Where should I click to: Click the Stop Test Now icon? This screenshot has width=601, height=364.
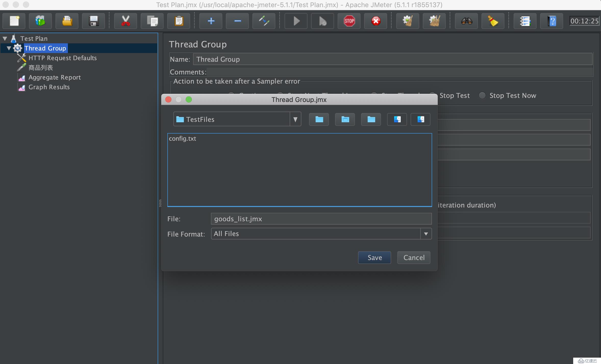[x=376, y=21]
